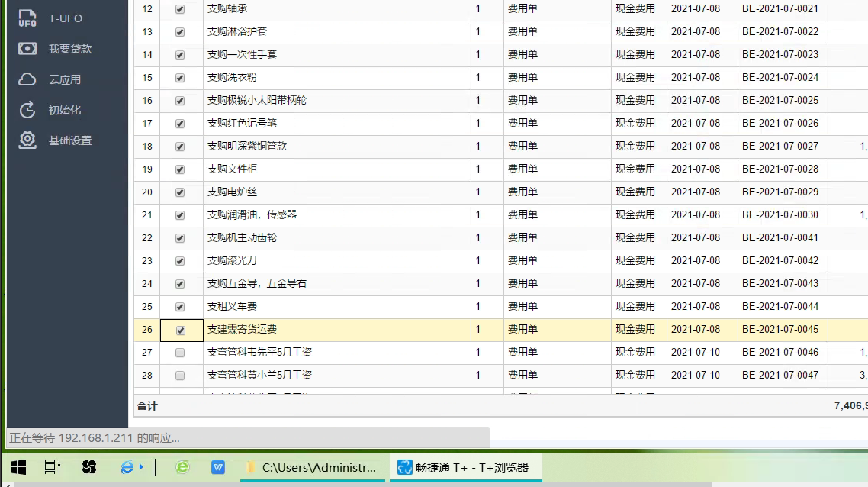Open Task View in the taskbar

(53, 468)
